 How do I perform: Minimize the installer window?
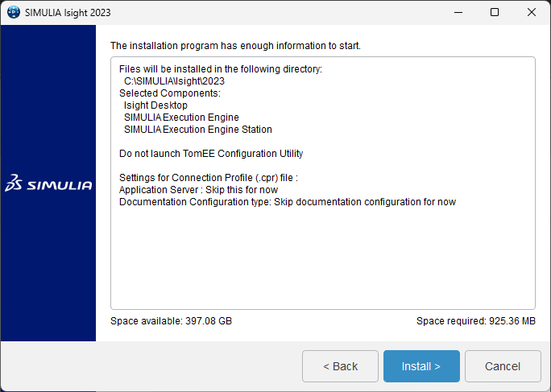[458, 12]
